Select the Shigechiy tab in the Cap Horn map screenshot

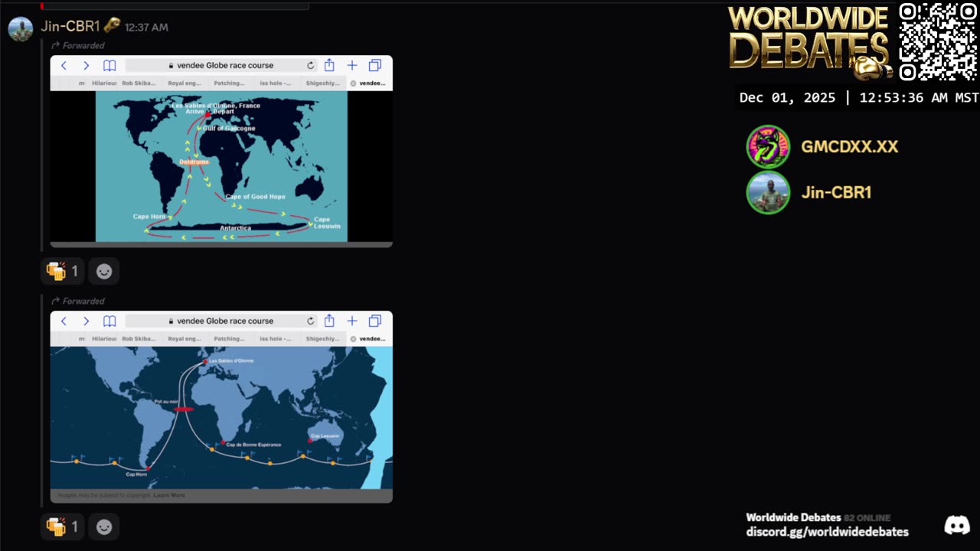pos(322,339)
